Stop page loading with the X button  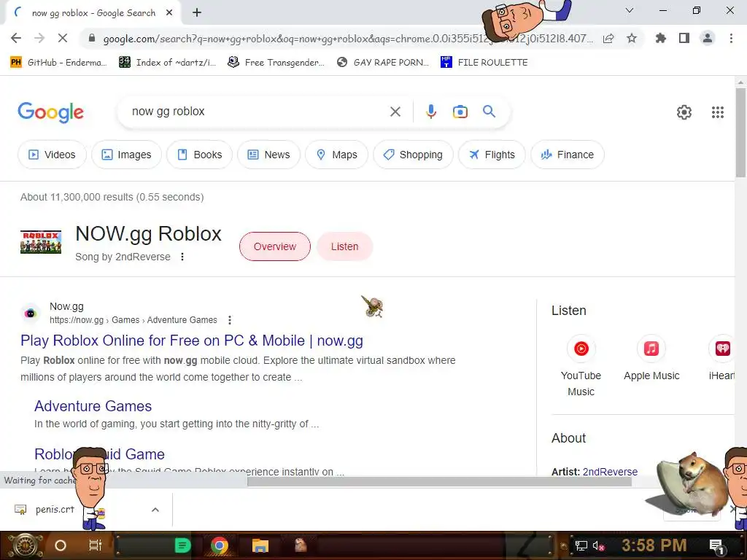(x=63, y=39)
